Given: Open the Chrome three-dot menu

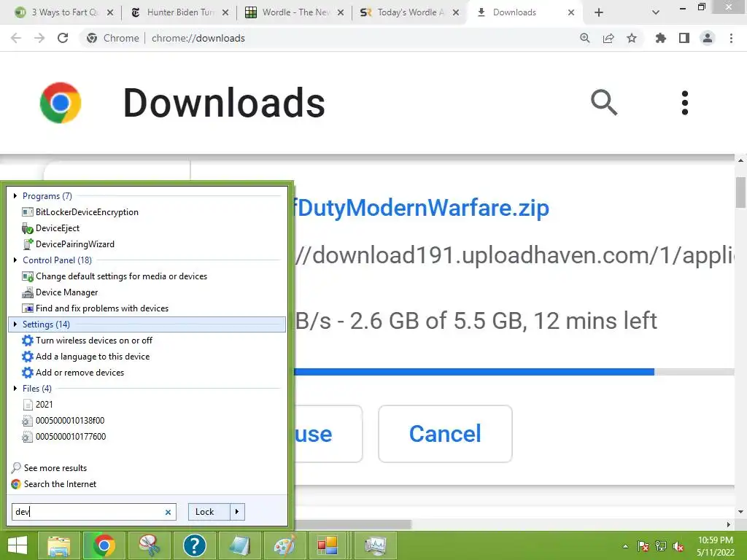Looking at the screenshot, I should point(731,38).
